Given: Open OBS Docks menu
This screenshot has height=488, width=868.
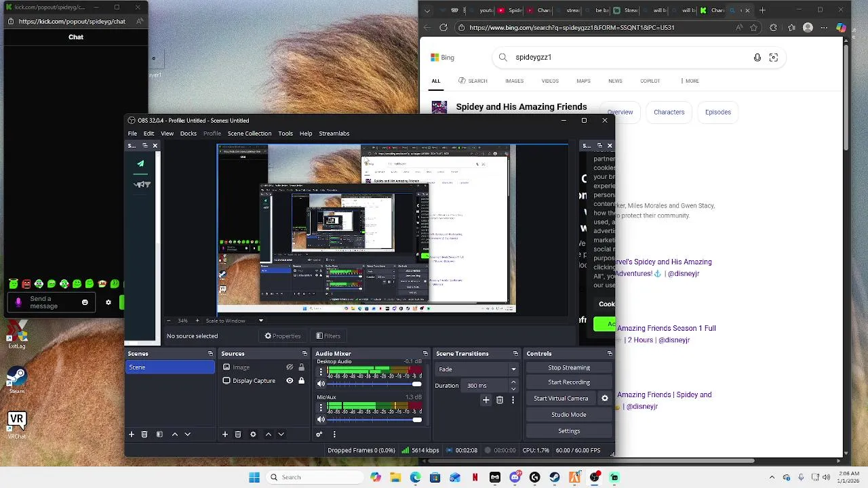Looking at the screenshot, I should pyautogui.click(x=189, y=134).
